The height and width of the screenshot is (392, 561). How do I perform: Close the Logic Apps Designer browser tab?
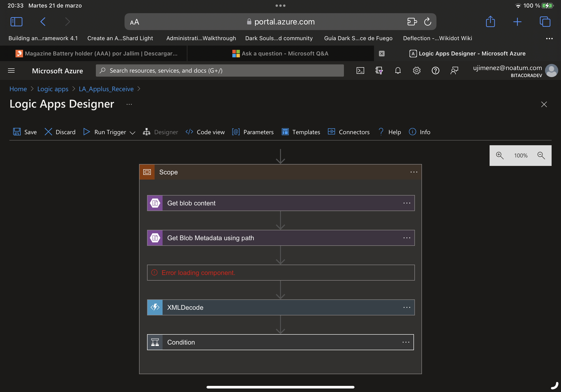coord(382,54)
